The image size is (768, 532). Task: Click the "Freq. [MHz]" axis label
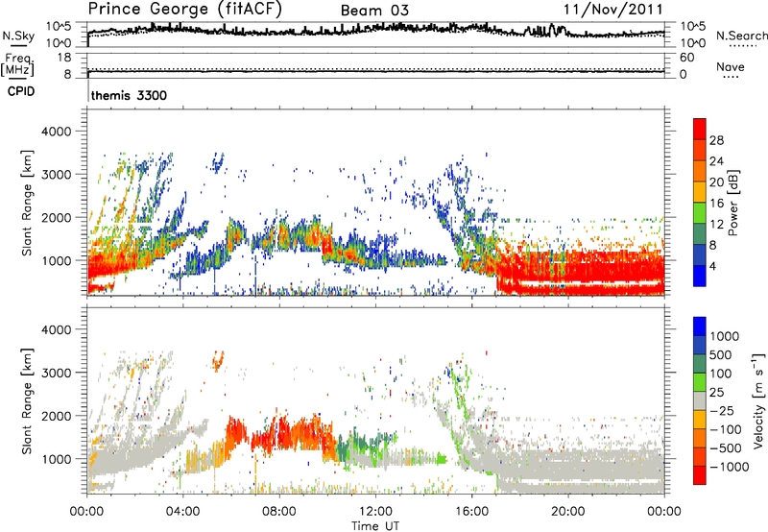pyautogui.click(x=18, y=64)
